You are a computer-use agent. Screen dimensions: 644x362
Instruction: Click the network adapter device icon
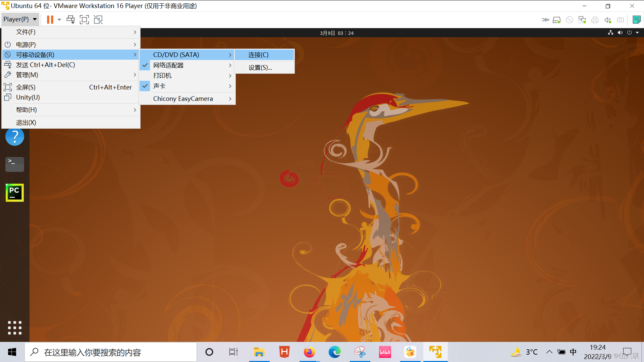click(x=582, y=20)
